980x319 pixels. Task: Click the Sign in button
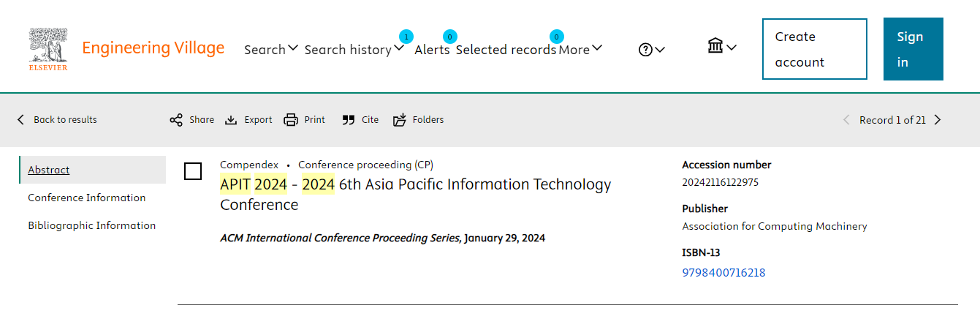[x=913, y=49]
